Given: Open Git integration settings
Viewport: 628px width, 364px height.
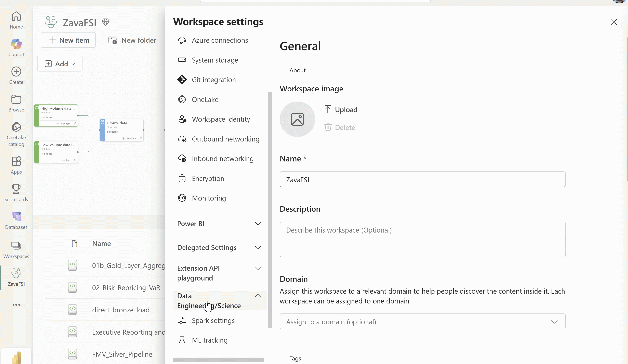Looking at the screenshot, I should click(214, 80).
